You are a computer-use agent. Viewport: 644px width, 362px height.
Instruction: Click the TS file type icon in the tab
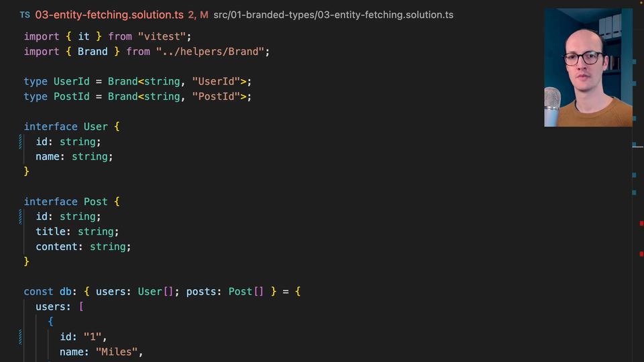point(25,15)
